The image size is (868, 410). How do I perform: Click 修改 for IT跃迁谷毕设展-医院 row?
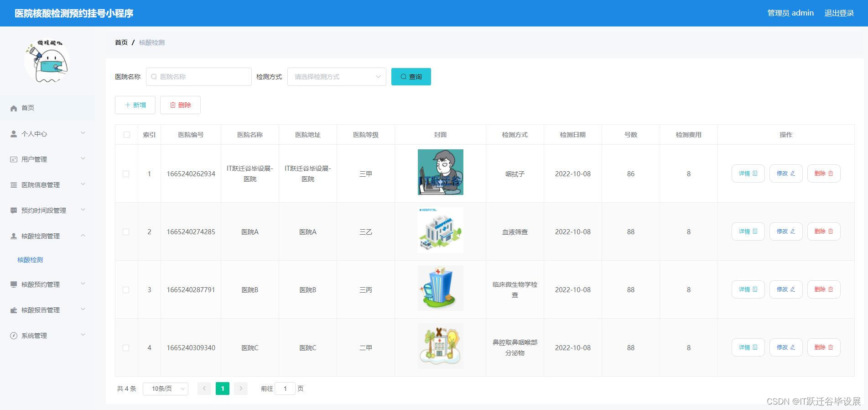tap(786, 173)
